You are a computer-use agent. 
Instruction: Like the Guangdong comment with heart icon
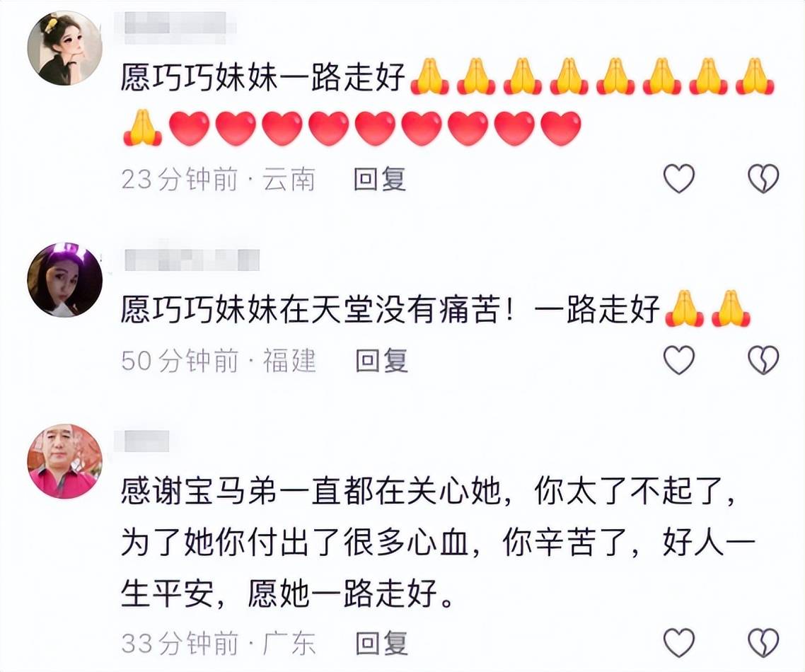pyautogui.click(x=678, y=642)
